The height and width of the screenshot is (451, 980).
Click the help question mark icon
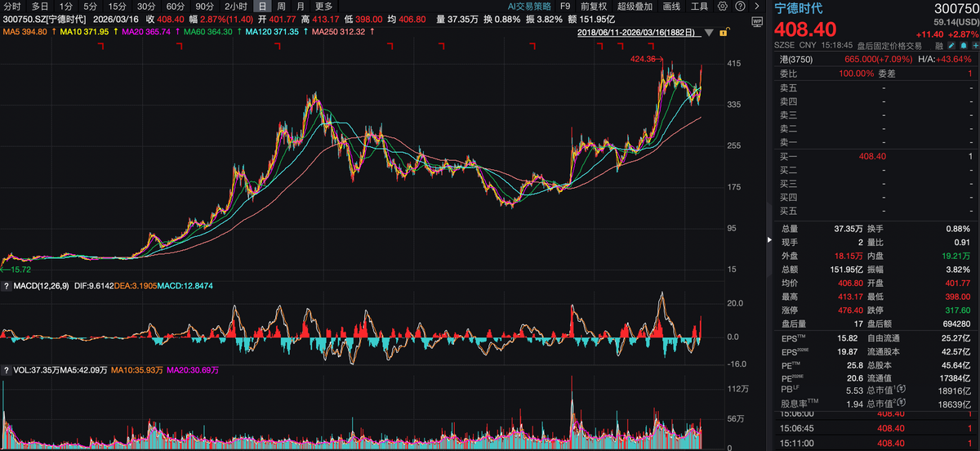click(739, 7)
